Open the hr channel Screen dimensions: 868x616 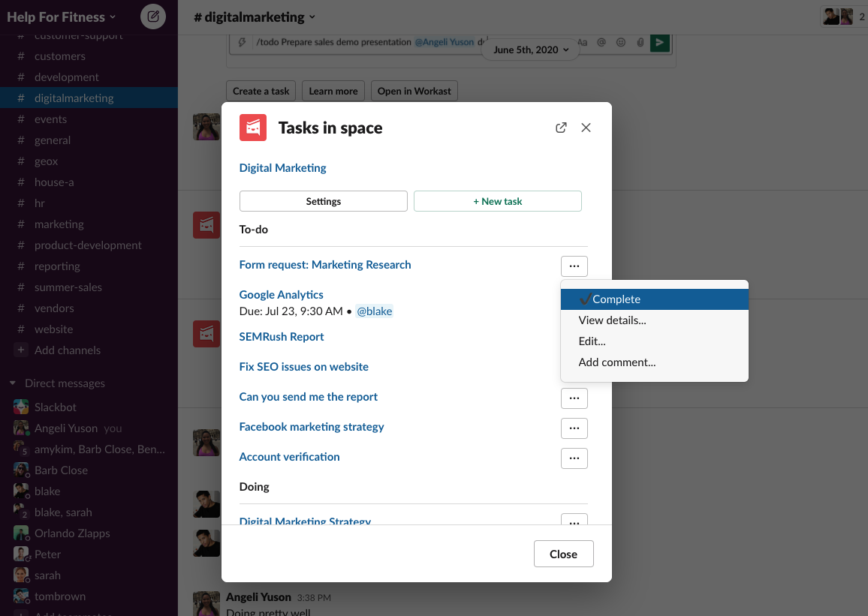89,203
